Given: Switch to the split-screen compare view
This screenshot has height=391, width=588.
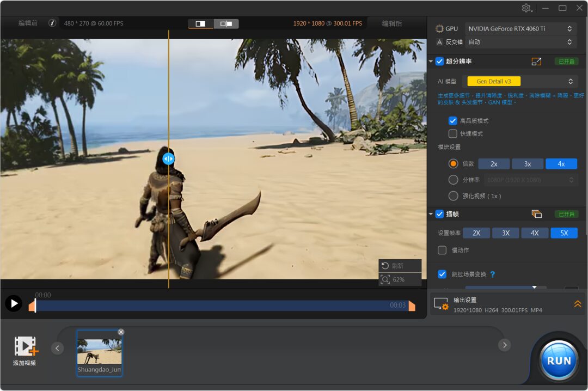Looking at the screenshot, I should point(200,23).
